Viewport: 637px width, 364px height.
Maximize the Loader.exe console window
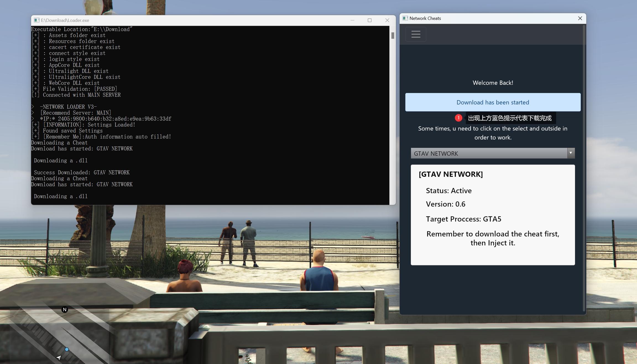(x=369, y=20)
